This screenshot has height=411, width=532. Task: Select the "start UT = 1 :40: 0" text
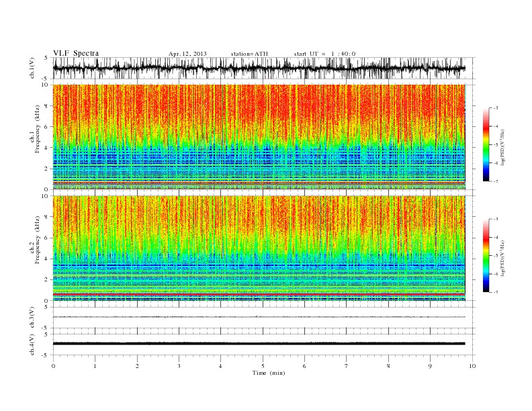(x=324, y=54)
